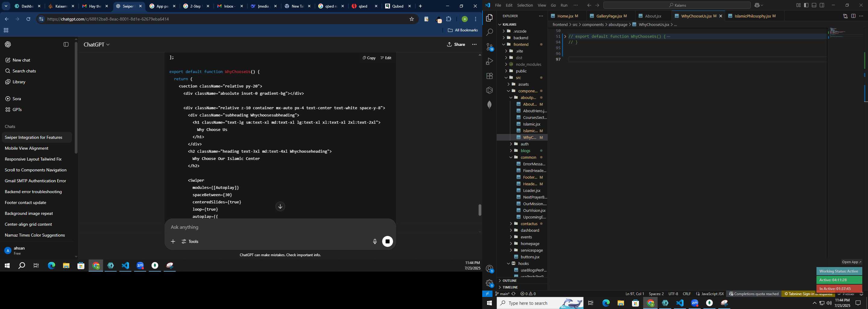This screenshot has width=868, height=309.
Task: Unfold collapsed code at line 51
Action: pyautogui.click(x=565, y=37)
